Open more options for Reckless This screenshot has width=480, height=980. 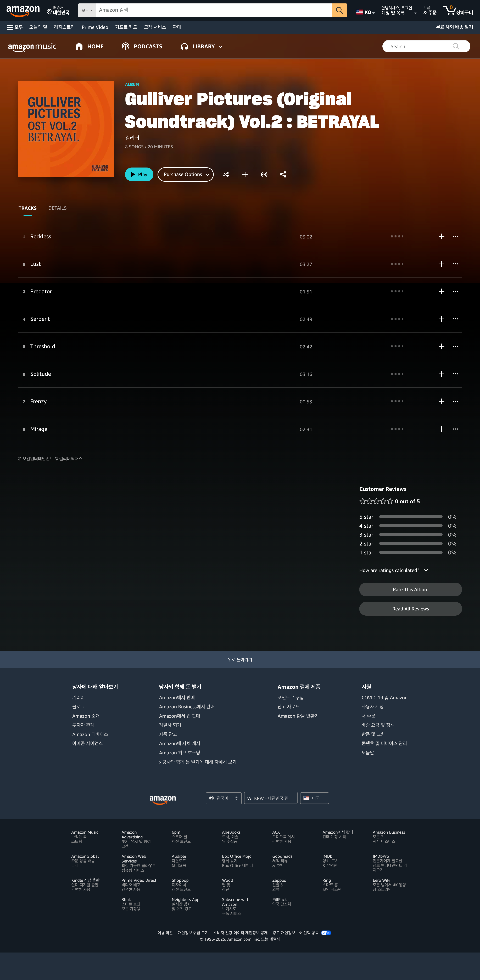pos(455,237)
